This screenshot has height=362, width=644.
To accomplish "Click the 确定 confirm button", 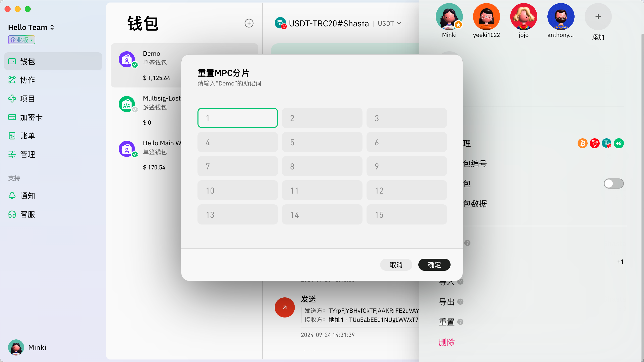I will (434, 265).
